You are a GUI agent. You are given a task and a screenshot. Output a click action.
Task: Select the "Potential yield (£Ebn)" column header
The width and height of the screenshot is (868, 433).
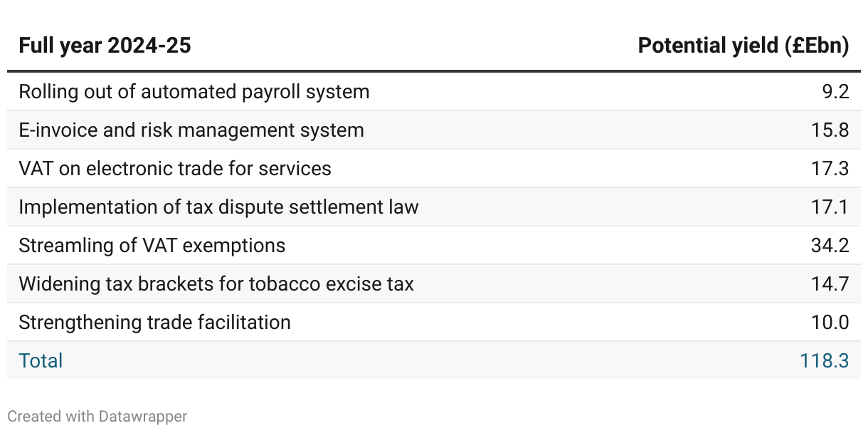pos(743,46)
